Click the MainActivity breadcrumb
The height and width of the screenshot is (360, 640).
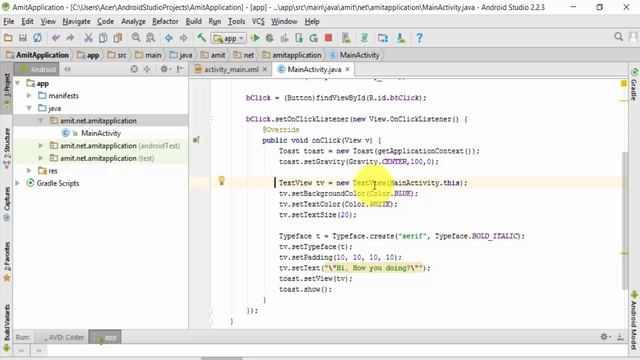355,55
